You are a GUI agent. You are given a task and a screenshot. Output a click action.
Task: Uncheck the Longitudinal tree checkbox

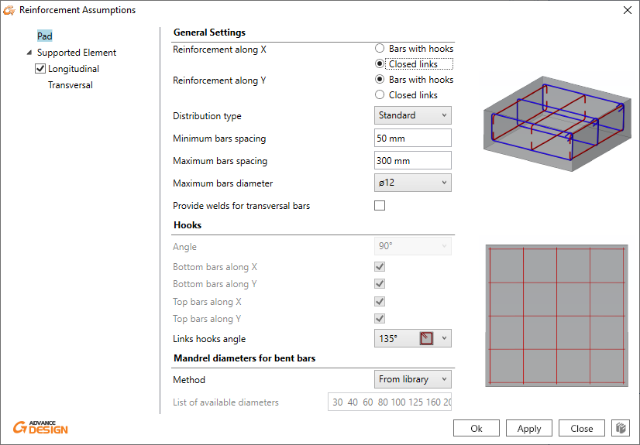pyautogui.click(x=40, y=69)
